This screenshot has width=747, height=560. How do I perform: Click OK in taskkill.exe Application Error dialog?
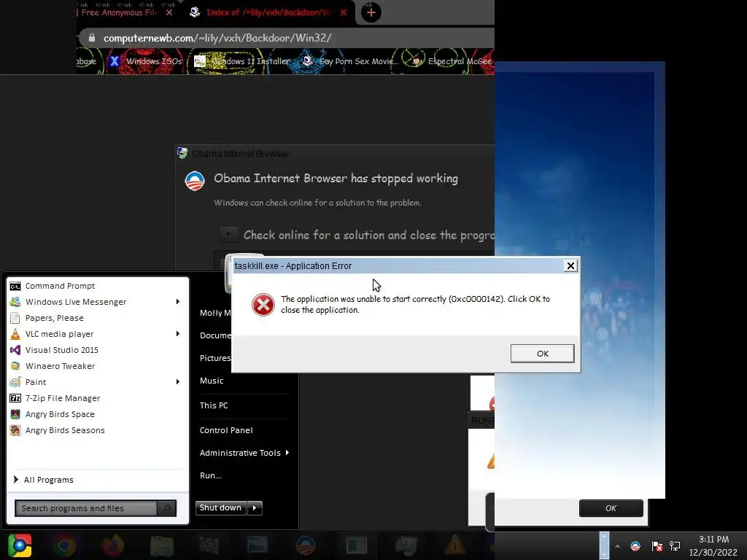[542, 354]
